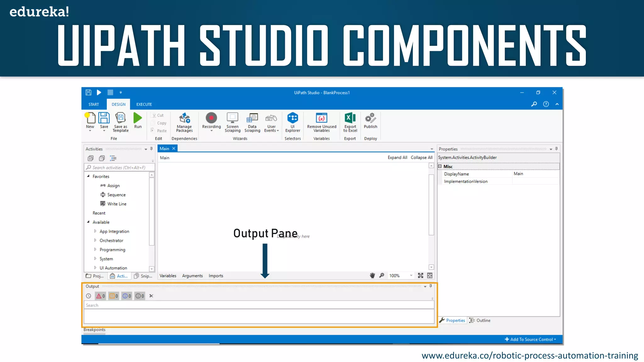Click the Publish icon
This screenshot has width=644, height=362.
point(370,118)
